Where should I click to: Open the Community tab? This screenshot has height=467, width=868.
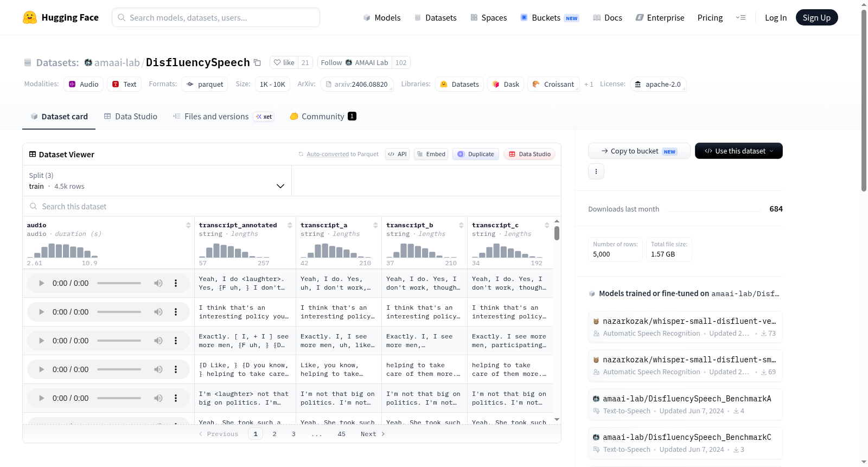coord(323,116)
